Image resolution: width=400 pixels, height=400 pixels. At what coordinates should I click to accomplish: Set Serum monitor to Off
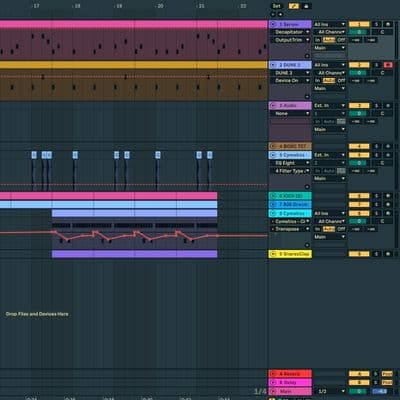point(341,40)
